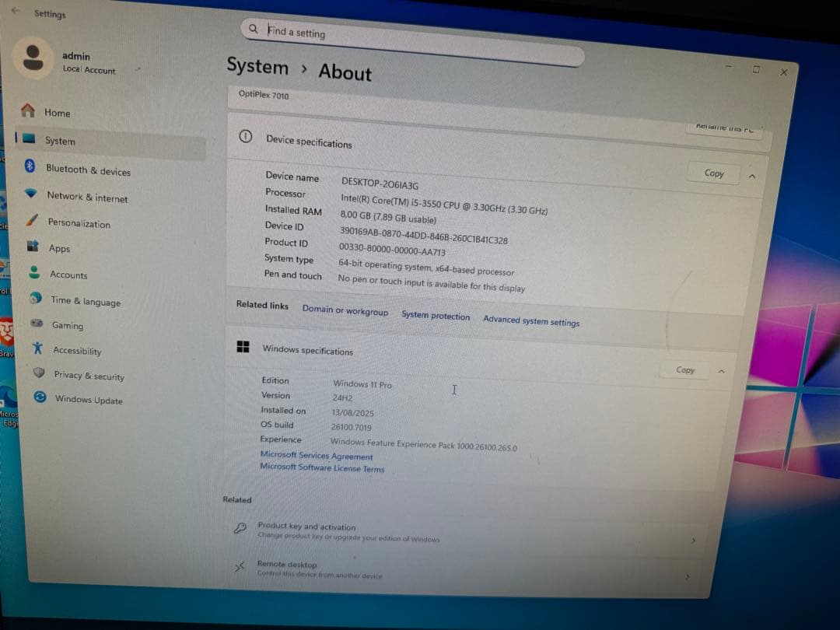Copy the device specifications
The image size is (840, 630).
(713, 173)
